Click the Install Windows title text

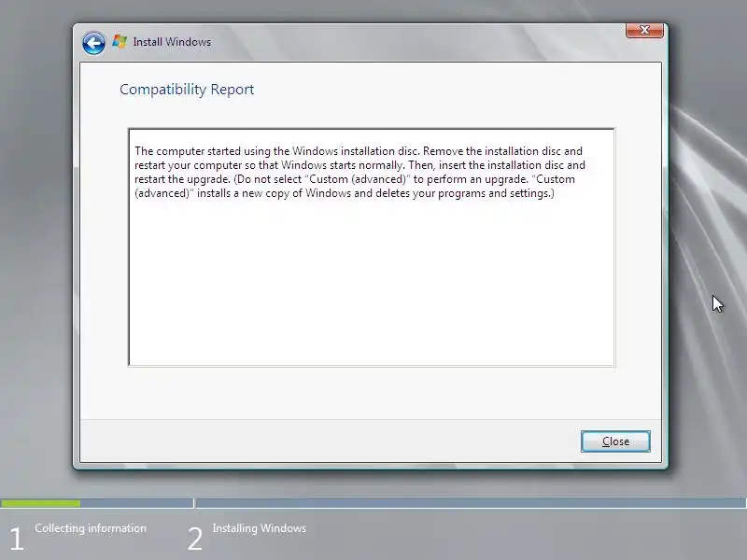[x=172, y=42]
